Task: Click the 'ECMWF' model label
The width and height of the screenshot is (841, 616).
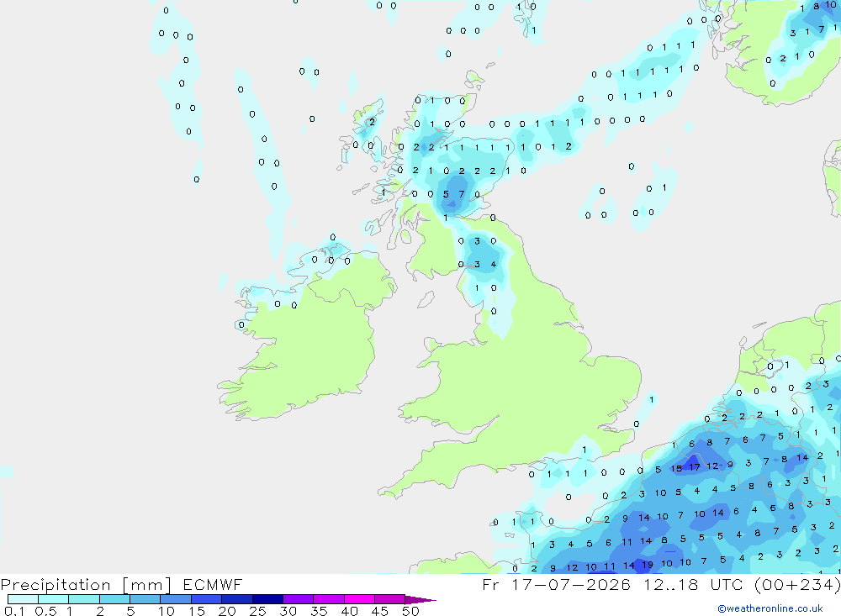Action: tap(213, 584)
